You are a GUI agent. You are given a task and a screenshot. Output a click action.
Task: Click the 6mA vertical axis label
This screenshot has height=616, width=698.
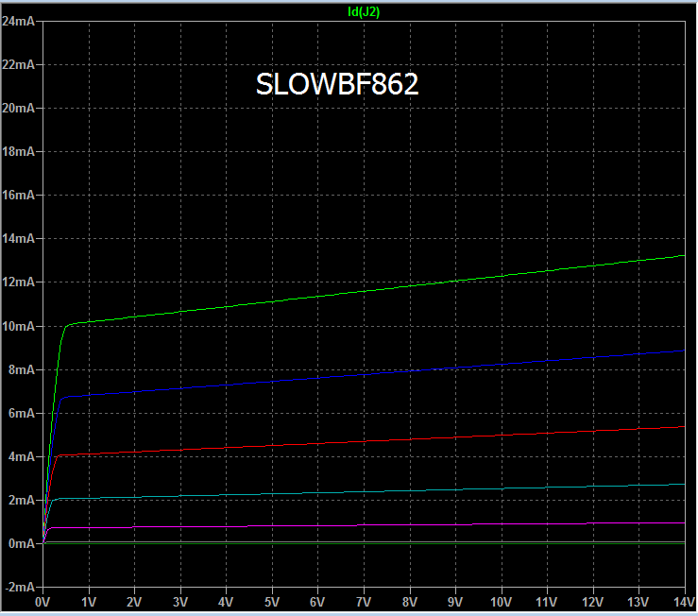point(21,413)
